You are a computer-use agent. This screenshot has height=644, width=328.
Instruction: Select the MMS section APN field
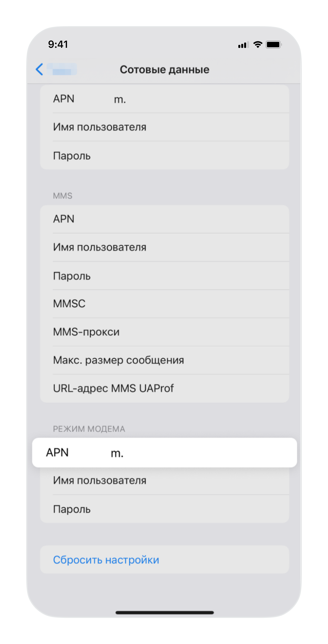[x=165, y=219]
